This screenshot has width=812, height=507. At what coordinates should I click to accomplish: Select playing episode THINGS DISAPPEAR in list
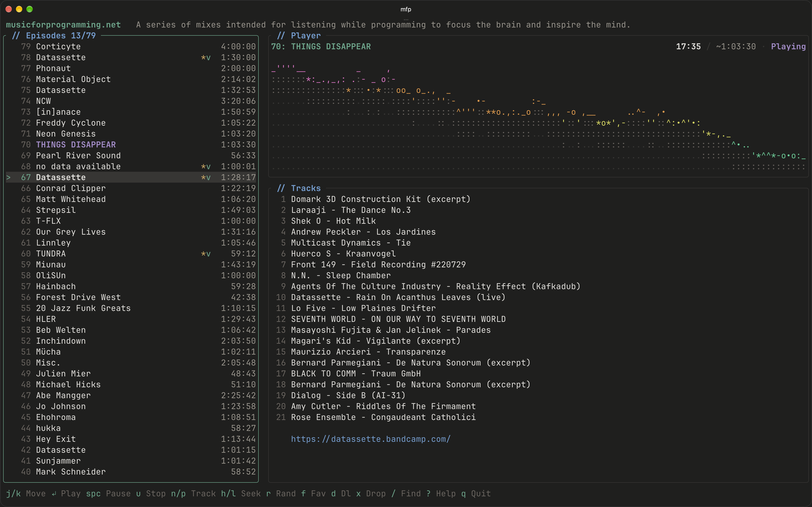[131, 144]
